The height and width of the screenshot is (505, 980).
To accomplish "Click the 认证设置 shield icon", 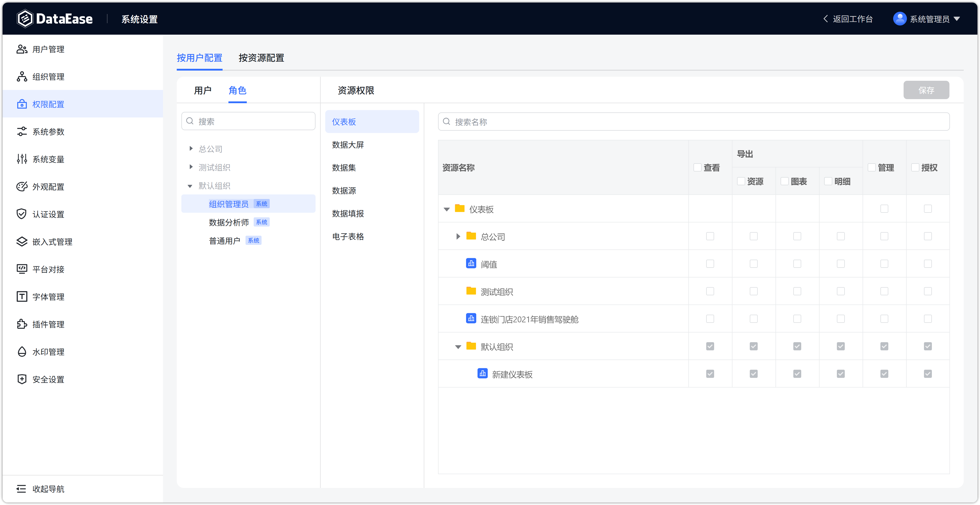I will pyautogui.click(x=22, y=214).
